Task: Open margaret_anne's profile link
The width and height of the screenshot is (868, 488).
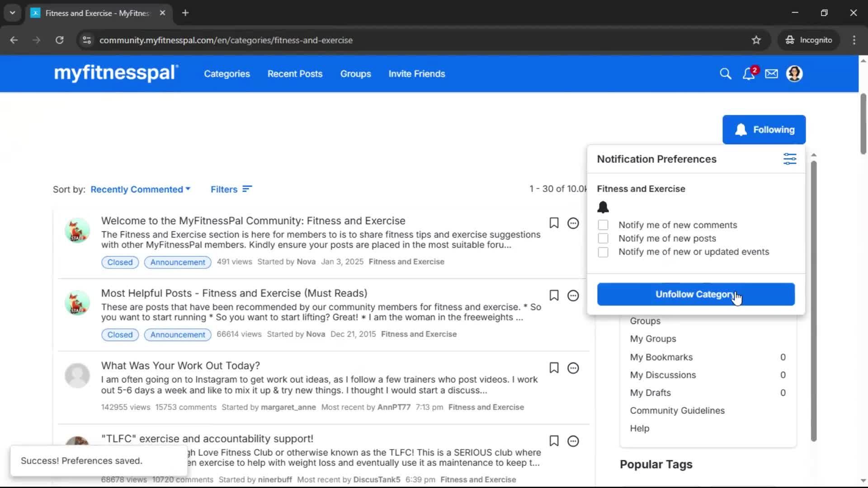Action: click(x=288, y=407)
